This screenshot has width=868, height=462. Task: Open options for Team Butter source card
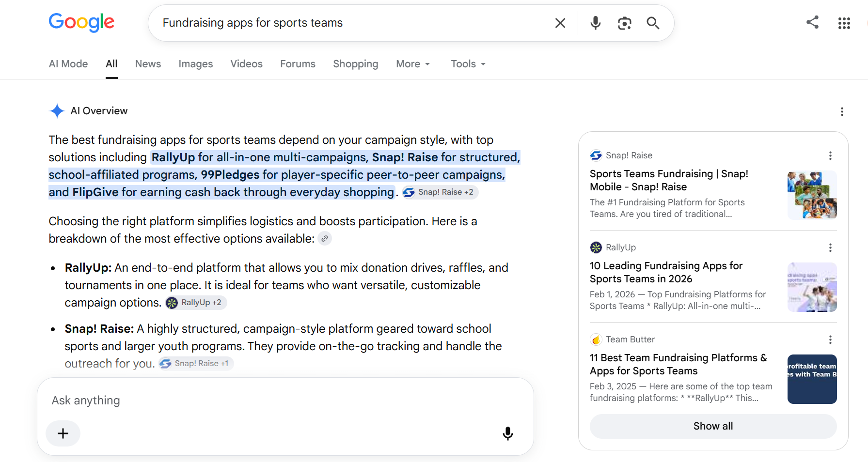830,339
